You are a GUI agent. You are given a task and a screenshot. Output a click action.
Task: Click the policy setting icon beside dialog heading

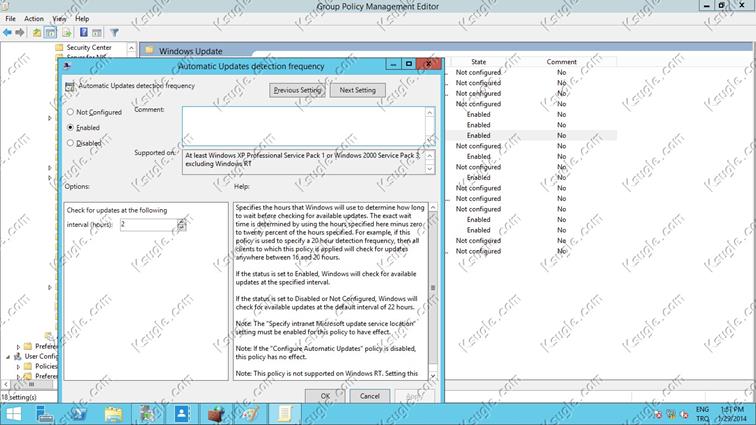70,86
